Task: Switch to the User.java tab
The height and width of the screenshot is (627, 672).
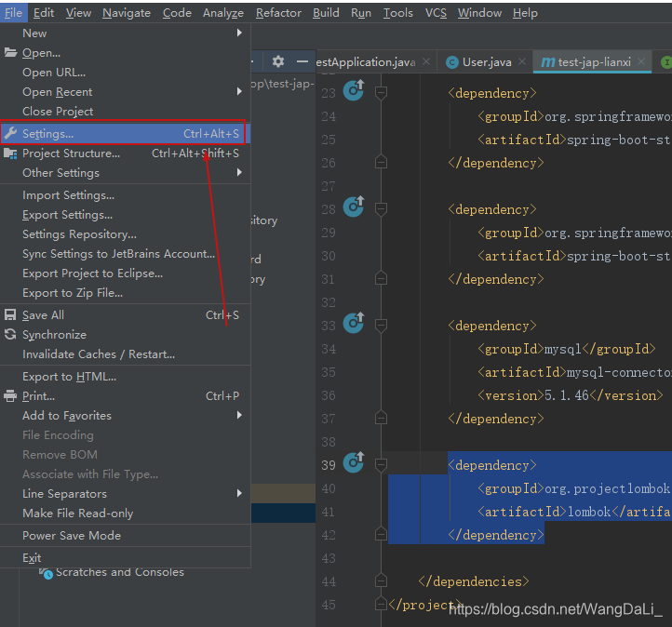Action: pos(487,62)
